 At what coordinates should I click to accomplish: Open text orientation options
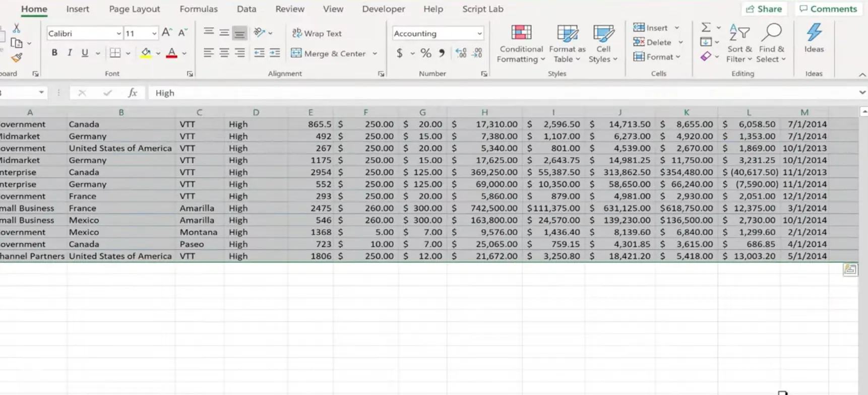(260, 33)
